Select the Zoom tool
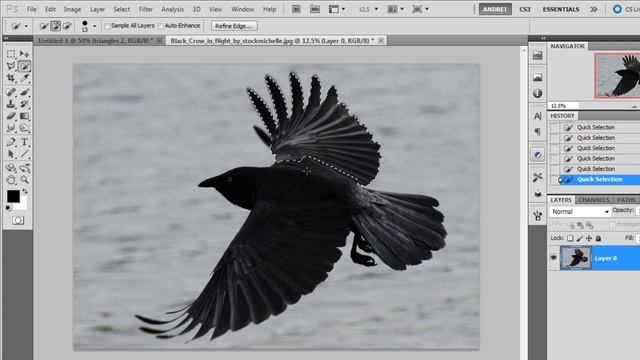The image size is (640, 360). pyautogui.click(x=24, y=180)
